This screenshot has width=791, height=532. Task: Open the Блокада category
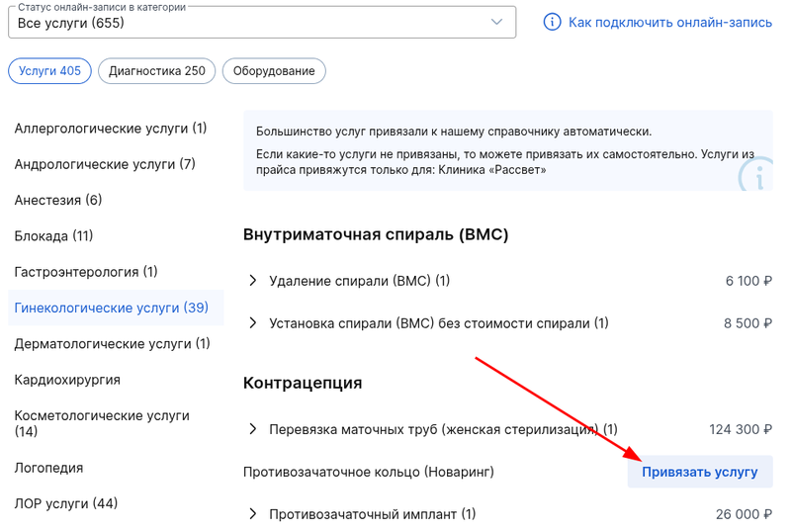click(53, 236)
